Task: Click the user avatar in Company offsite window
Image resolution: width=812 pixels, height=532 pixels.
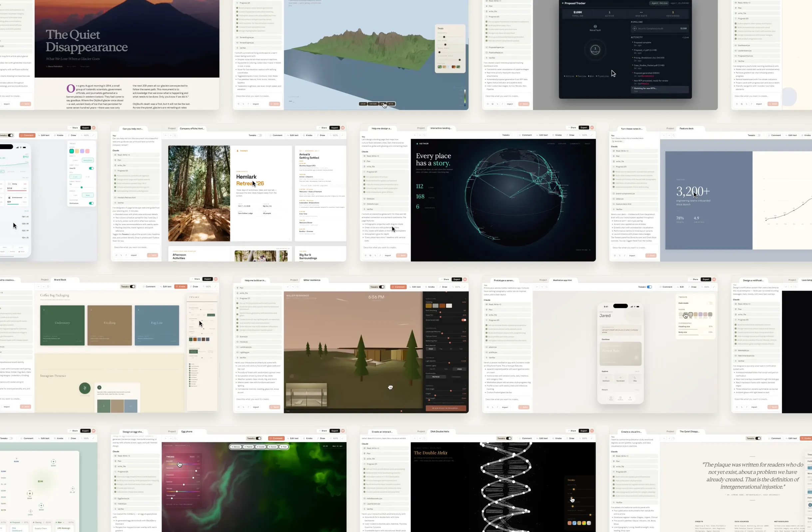Action: pyautogui.click(x=343, y=128)
